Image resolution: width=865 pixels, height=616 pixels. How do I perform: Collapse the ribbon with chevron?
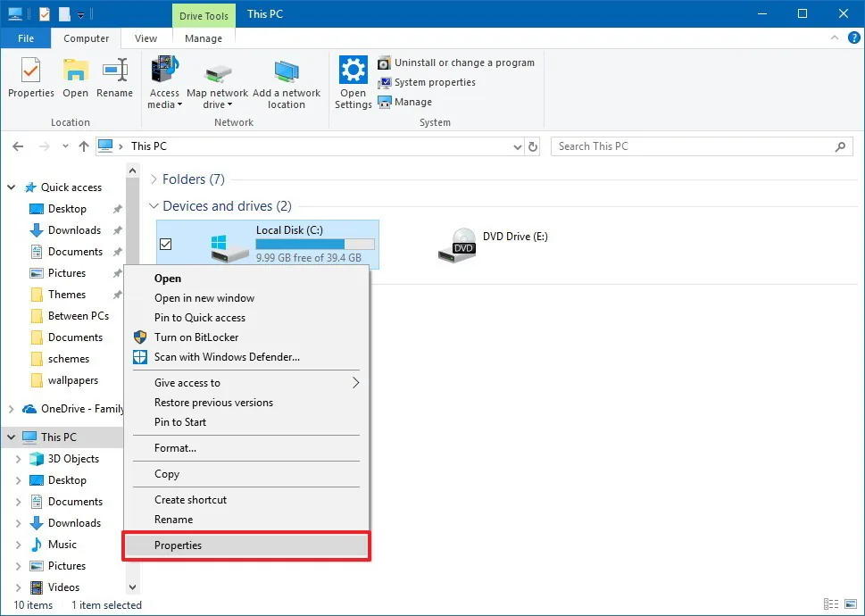click(834, 38)
